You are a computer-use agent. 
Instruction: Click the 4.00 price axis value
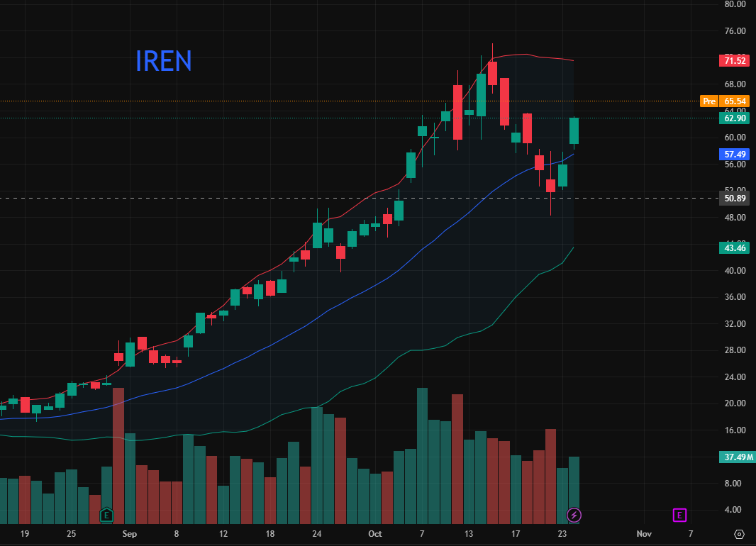click(733, 510)
